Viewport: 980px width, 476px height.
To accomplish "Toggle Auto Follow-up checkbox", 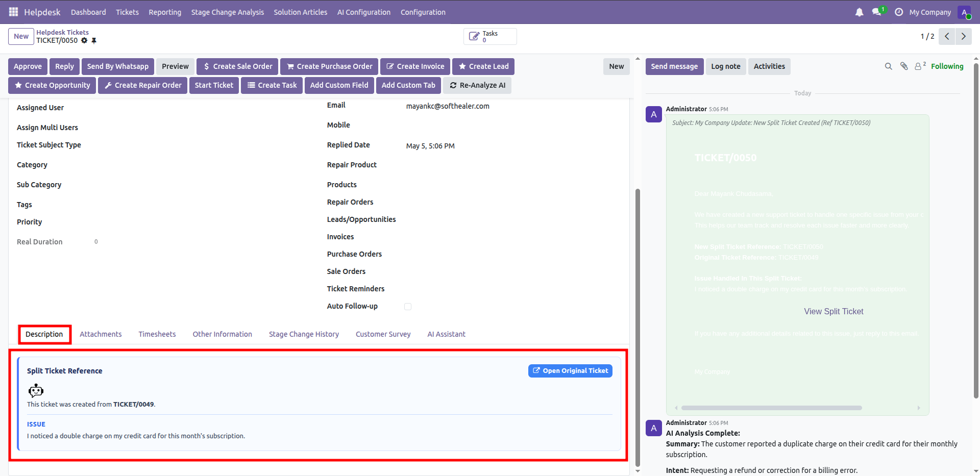I will coord(408,307).
